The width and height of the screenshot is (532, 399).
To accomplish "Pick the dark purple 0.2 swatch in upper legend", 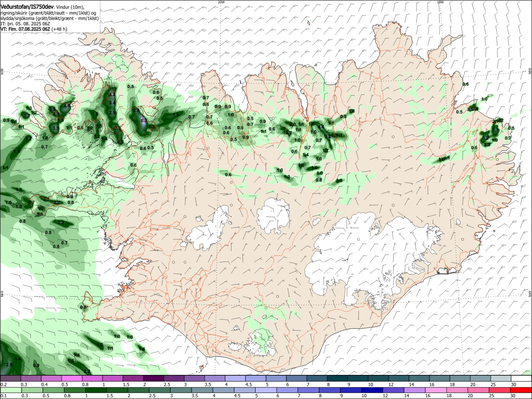I will (10, 379).
